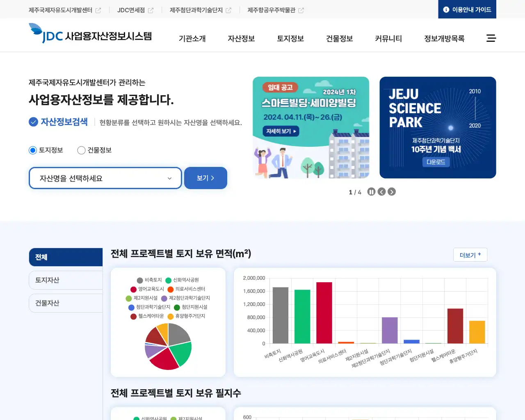Click the green slice of the pie chart
The width and height of the screenshot is (525, 420).
point(181,354)
